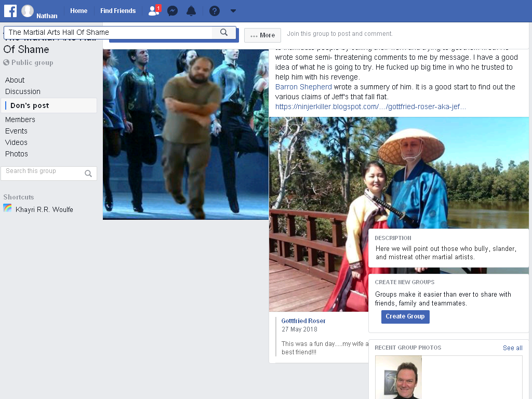
Task: Click the top search magnifier button
Action: (223, 32)
